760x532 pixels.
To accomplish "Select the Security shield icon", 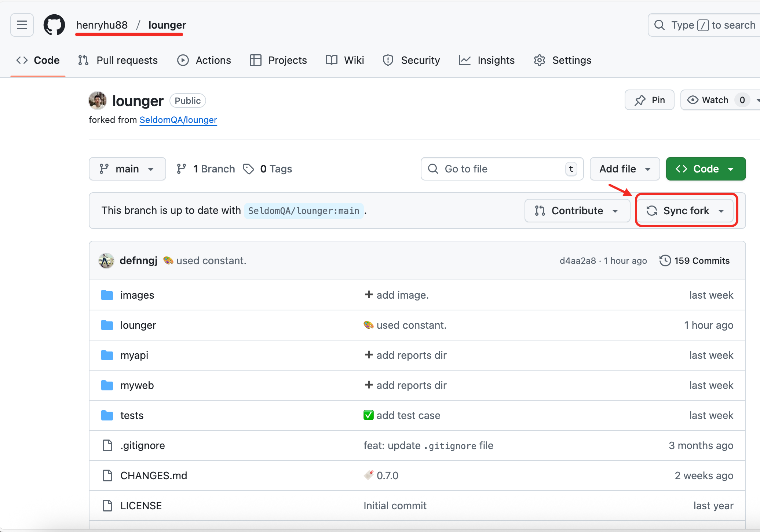I will [x=388, y=60].
